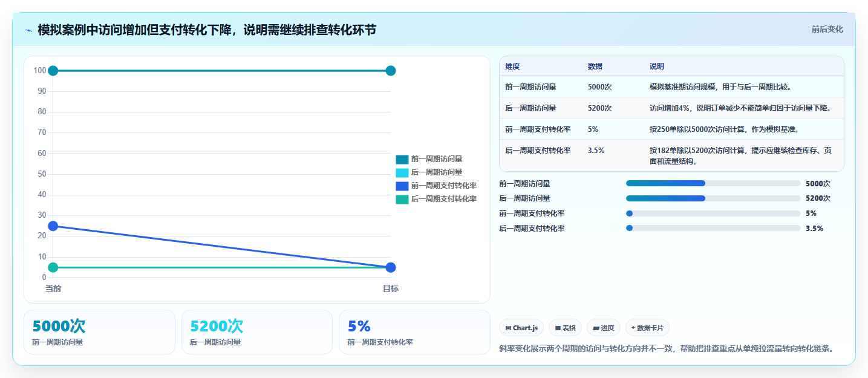Click the lightning icon beside the title
Viewport: 868px width, 378px height.
click(28, 30)
